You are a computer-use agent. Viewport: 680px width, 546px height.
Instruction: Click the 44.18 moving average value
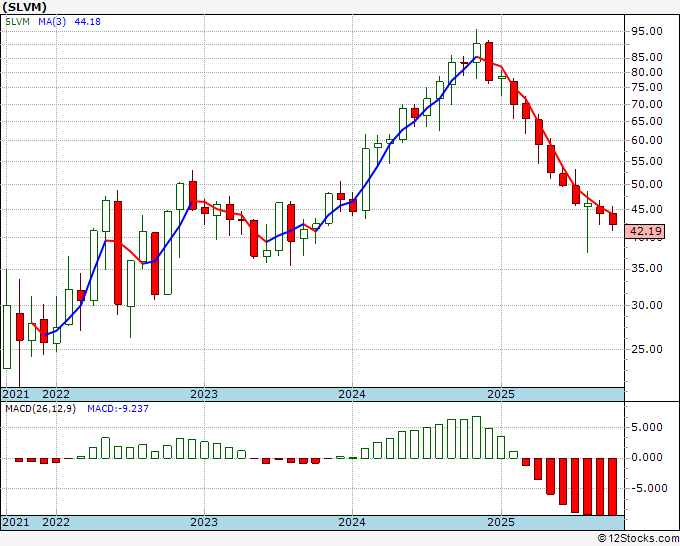(x=88, y=22)
